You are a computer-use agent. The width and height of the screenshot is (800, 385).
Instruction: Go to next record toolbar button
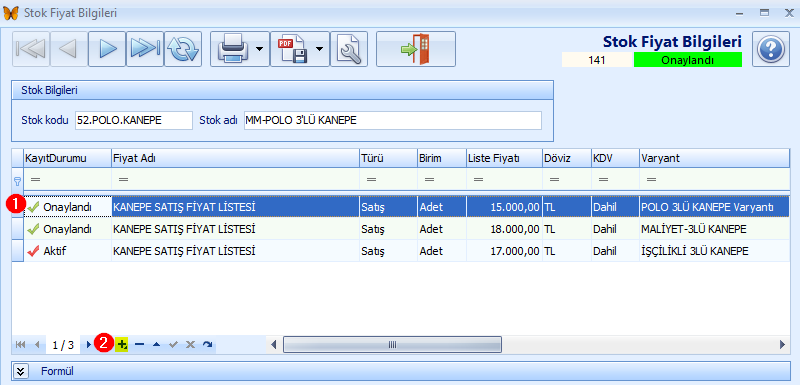pos(107,49)
